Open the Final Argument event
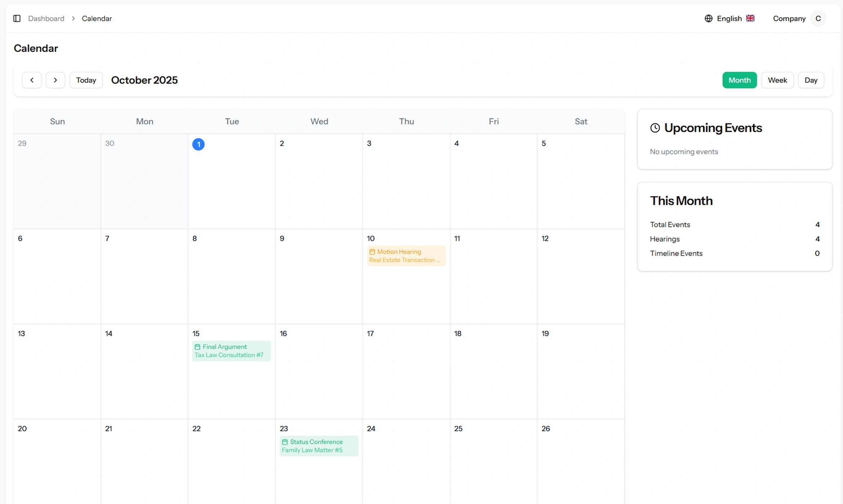 click(x=231, y=351)
